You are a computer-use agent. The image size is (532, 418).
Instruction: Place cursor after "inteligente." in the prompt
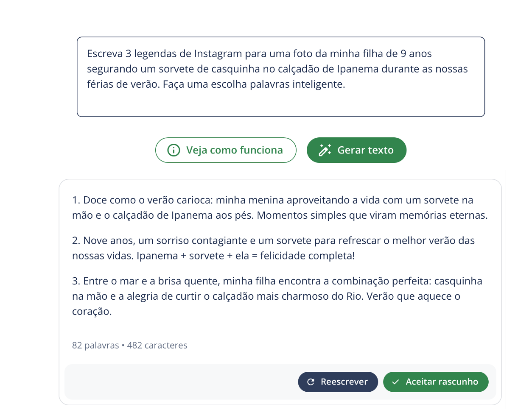point(346,84)
